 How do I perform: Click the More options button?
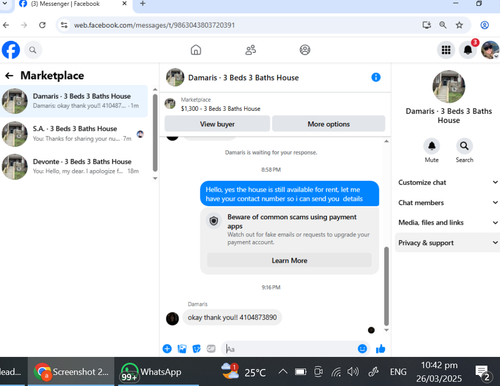click(x=329, y=124)
